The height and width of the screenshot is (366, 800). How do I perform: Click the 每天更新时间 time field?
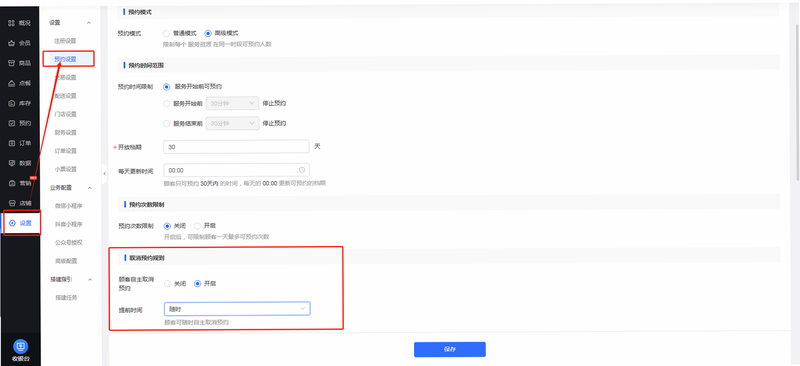[x=237, y=170]
